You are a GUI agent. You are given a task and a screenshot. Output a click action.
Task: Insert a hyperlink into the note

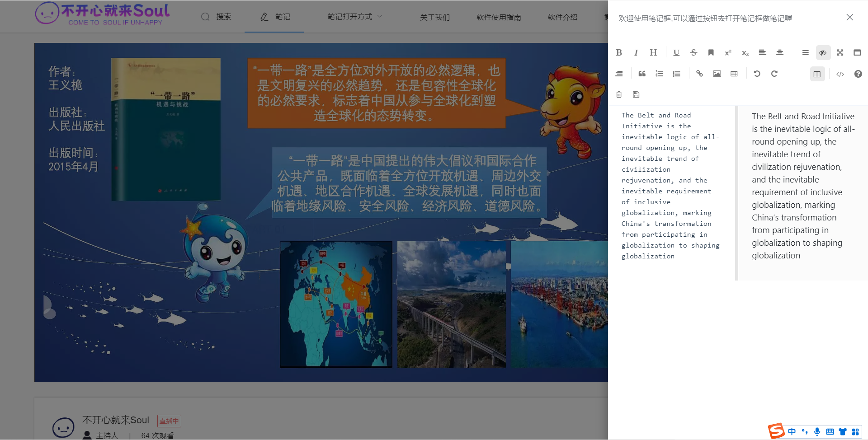[x=699, y=74]
